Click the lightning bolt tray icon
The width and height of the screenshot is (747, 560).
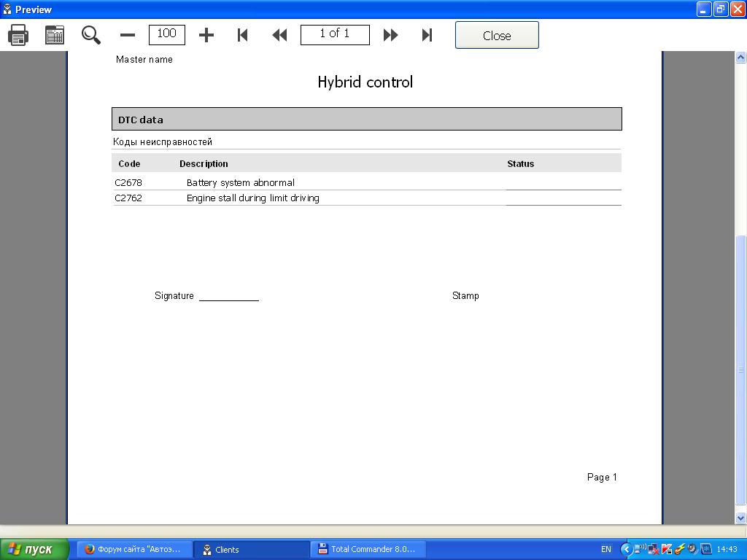coord(680,549)
